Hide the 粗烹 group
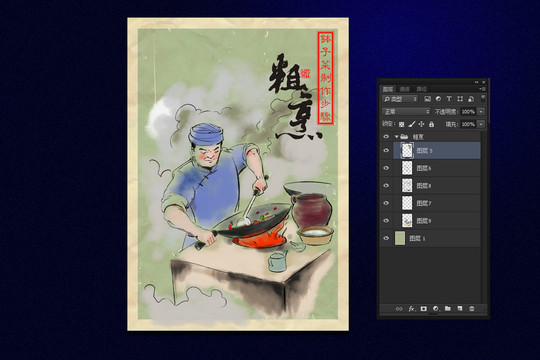This screenshot has width=540, height=360. pyautogui.click(x=386, y=137)
